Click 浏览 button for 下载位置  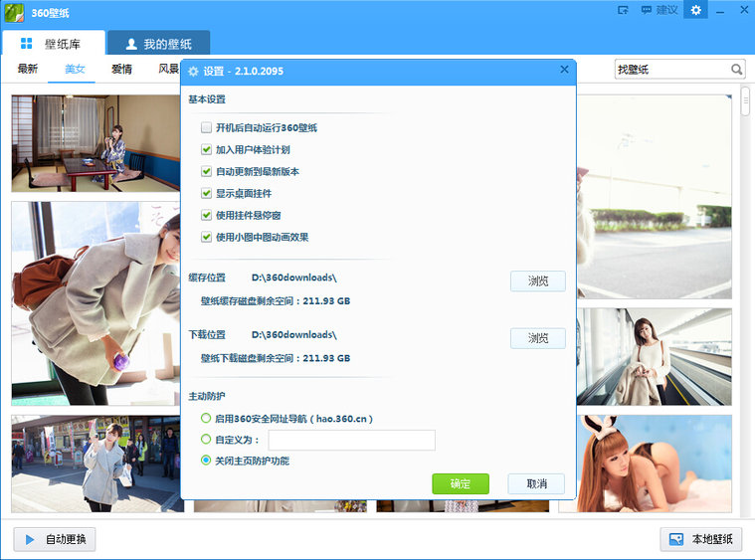coord(538,338)
